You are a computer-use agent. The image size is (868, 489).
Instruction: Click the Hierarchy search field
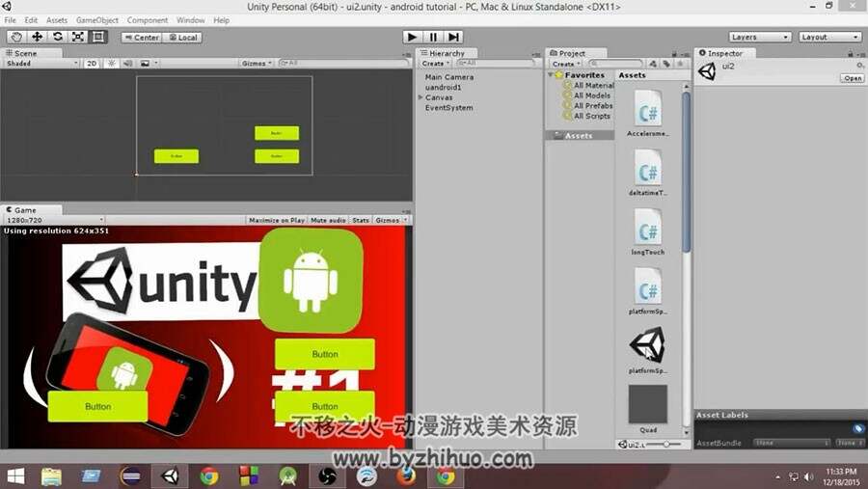click(x=496, y=64)
